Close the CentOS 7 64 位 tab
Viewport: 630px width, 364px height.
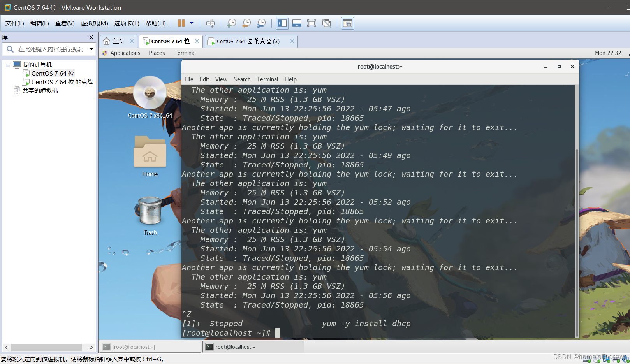(x=197, y=41)
